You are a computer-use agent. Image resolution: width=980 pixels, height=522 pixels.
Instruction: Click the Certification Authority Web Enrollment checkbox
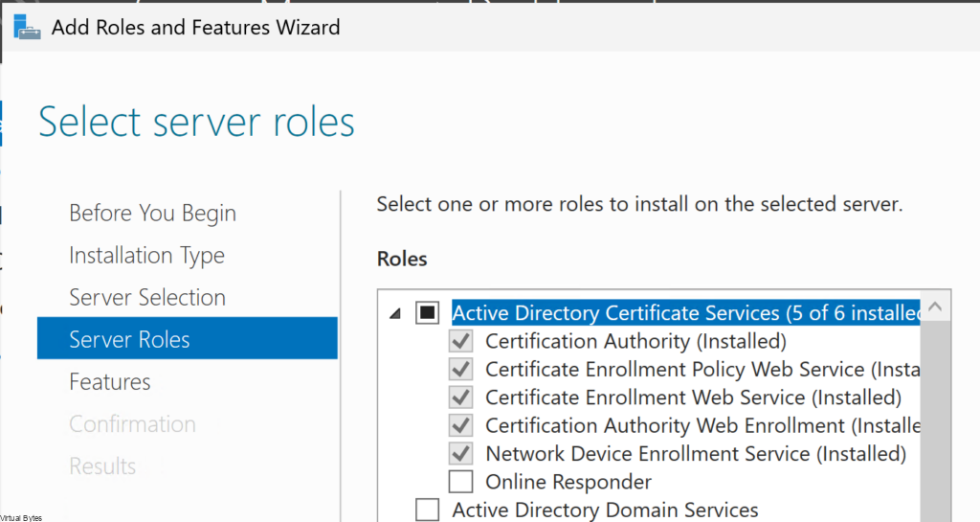click(x=461, y=425)
